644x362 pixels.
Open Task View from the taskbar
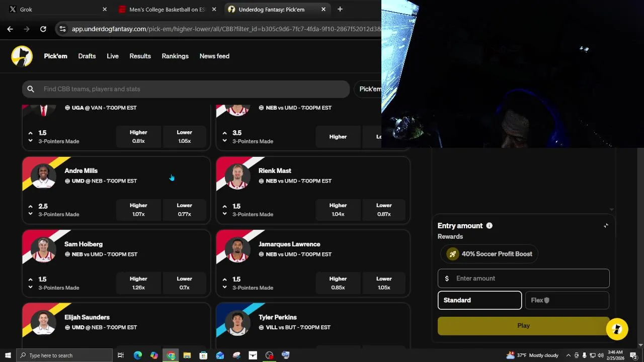click(x=121, y=355)
